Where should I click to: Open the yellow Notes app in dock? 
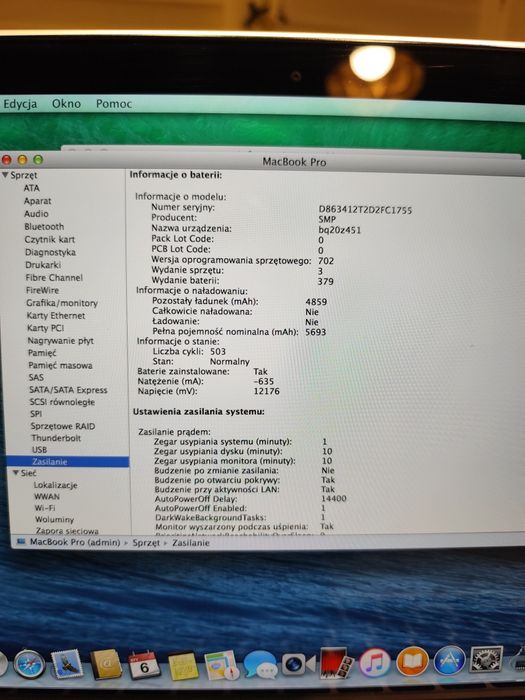tap(183, 666)
